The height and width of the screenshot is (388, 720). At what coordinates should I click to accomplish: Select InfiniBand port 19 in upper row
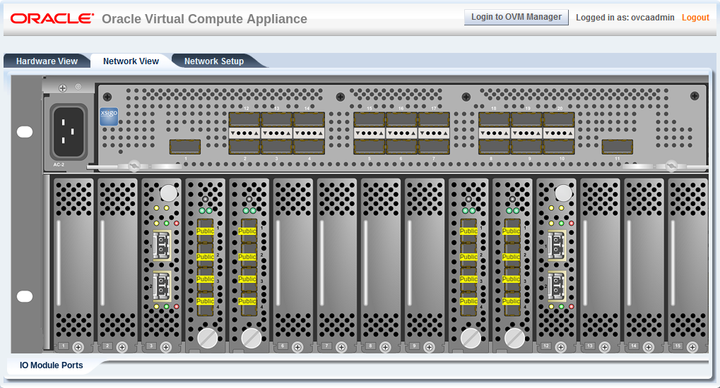(x=527, y=119)
